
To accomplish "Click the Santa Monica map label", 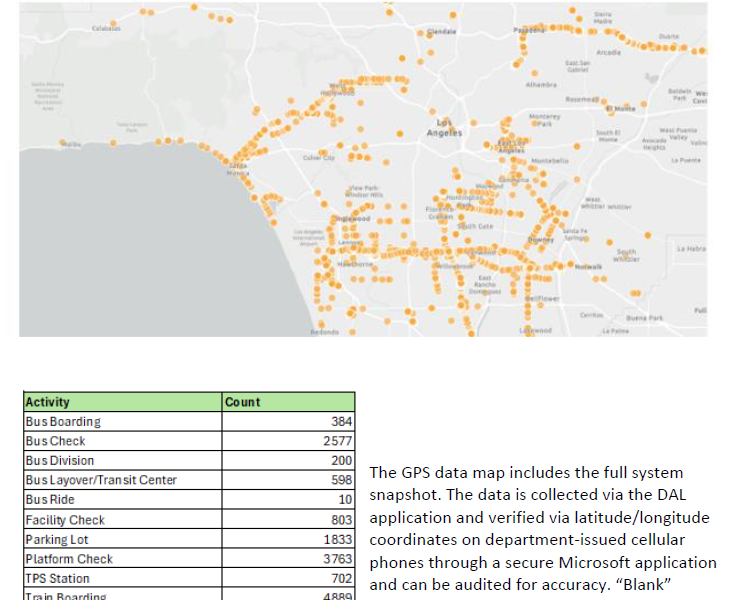I will tap(239, 170).
